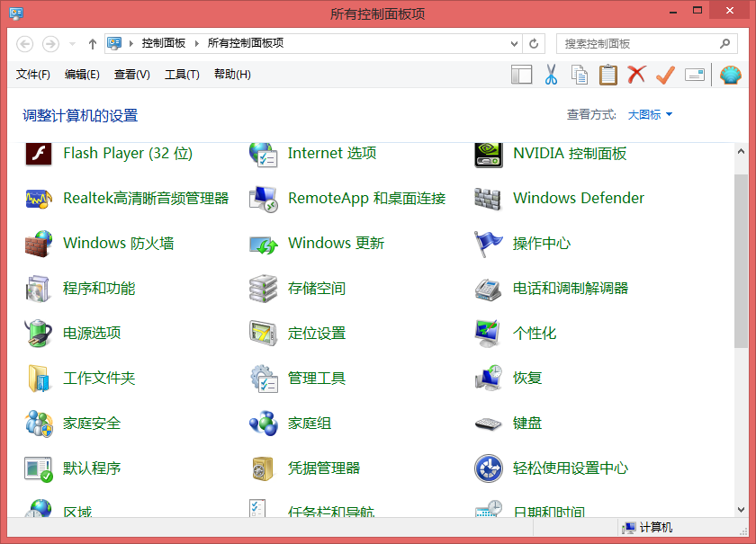This screenshot has height=544, width=756.
Task: Toggle the pane layout toolbar icon
Action: click(522, 75)
